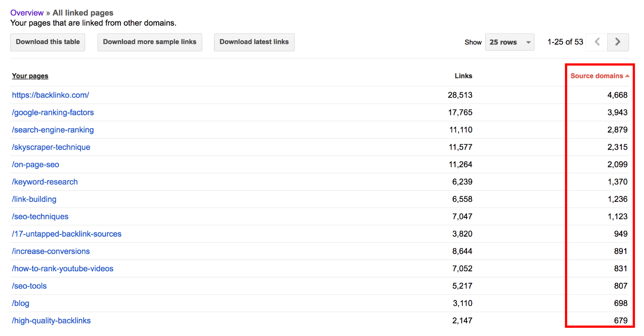
Task: Click Download more sample links button
Action: pos(150,42)
